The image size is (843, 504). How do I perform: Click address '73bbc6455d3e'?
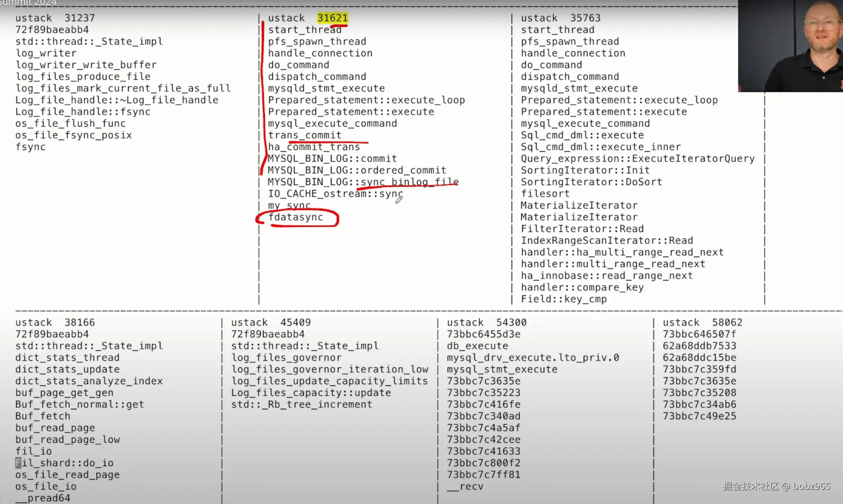tap(484, 334)
